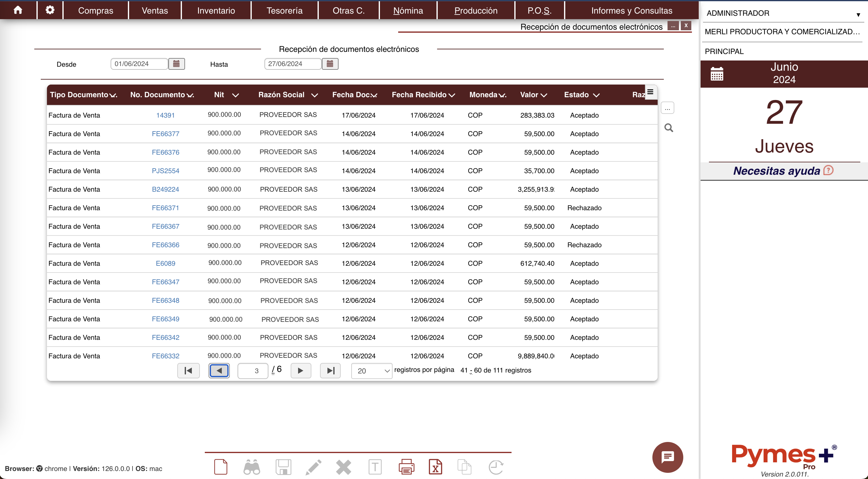868x479 pixels.
Task: Click the page number input box
Action: point(253,371)
